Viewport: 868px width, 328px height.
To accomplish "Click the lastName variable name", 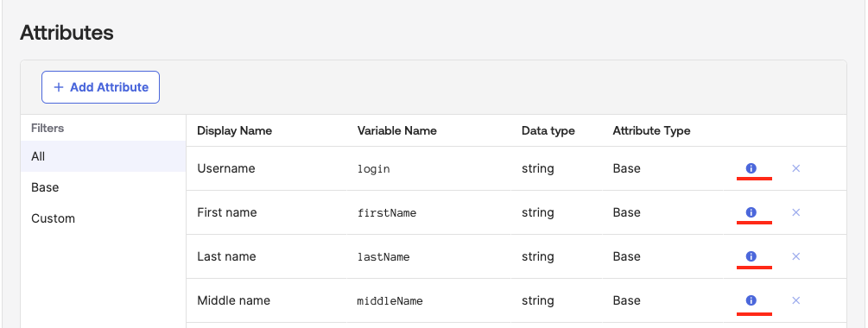I will 383,256.
